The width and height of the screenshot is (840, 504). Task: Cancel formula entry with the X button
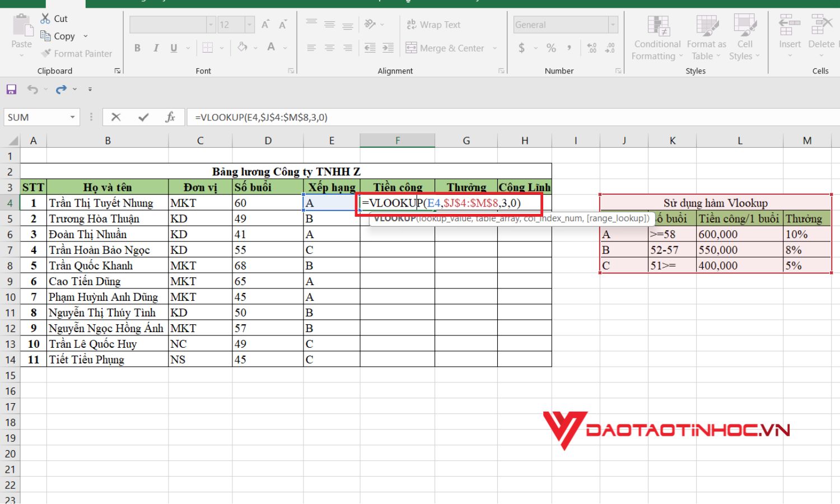point(116,117)
